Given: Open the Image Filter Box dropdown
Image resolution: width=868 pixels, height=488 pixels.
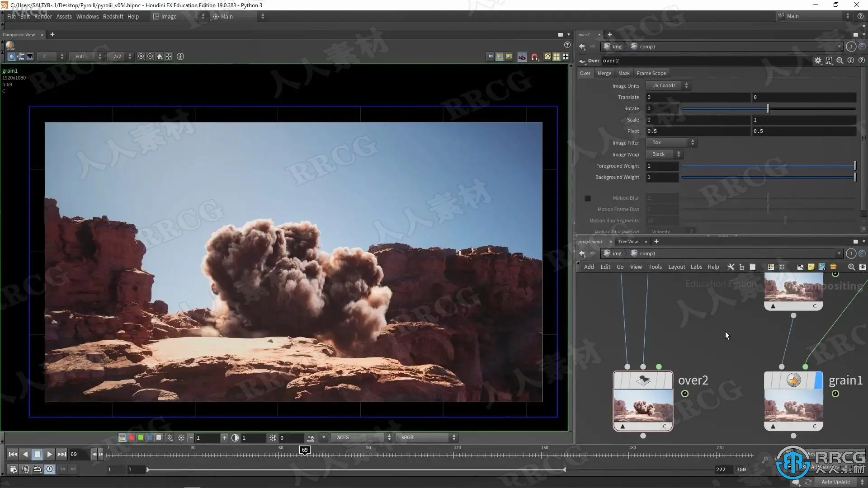Looking at the screenshot, I should pos(671,142).
